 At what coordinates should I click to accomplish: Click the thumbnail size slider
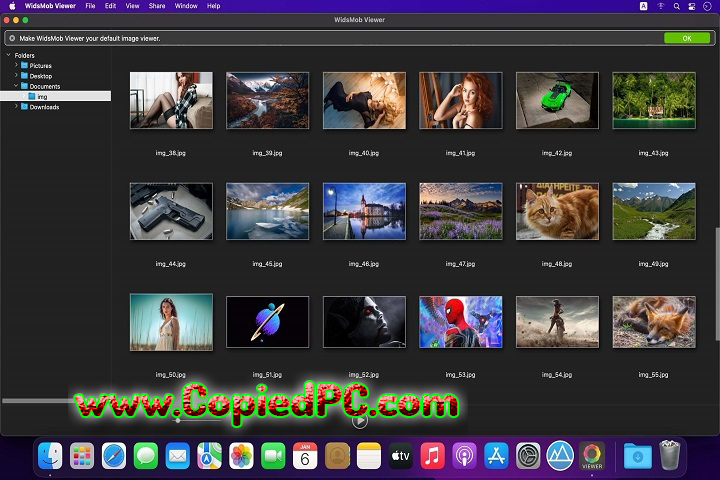click(178, 421)
